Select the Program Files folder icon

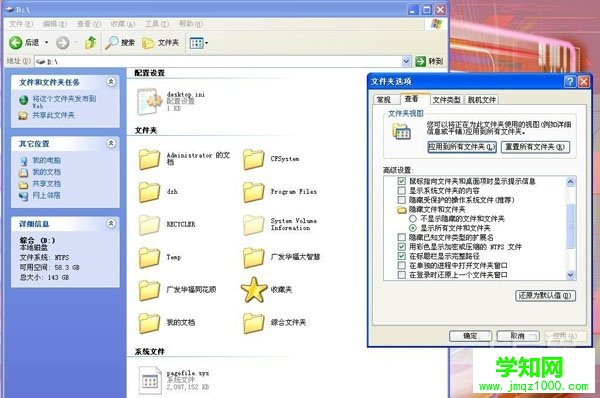[254, 192]
